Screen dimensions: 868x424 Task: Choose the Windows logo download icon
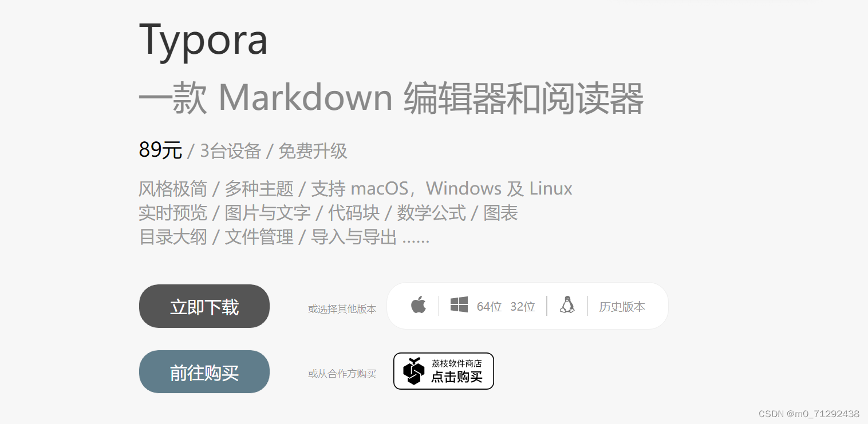(x=459, y=305)
